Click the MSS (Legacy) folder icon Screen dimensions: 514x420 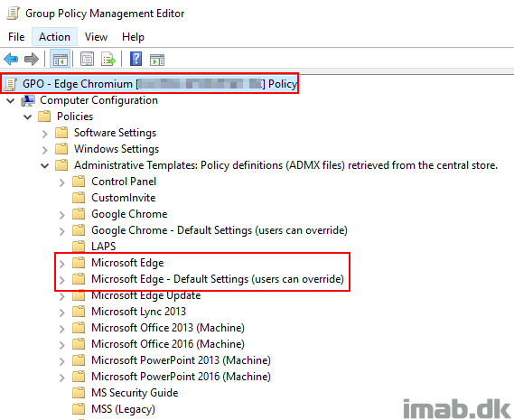pyautogui.click(x=79, y=409)
